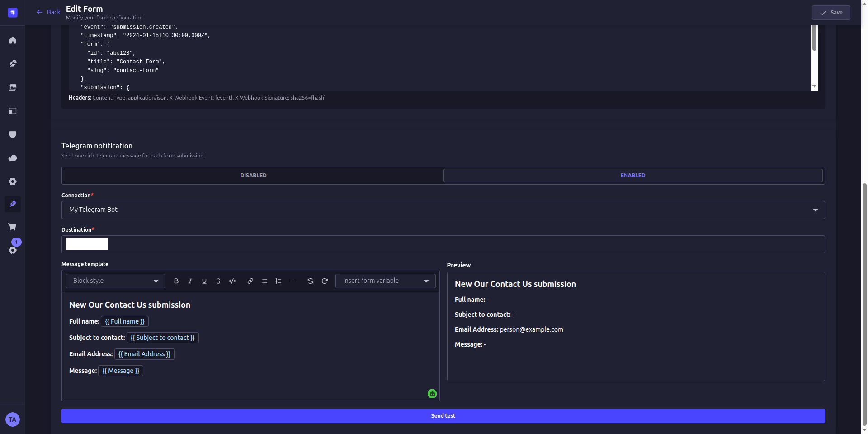Open the shield sidebar icon
The height and width of the screenshot is (434, 868).
coord(13,134)
